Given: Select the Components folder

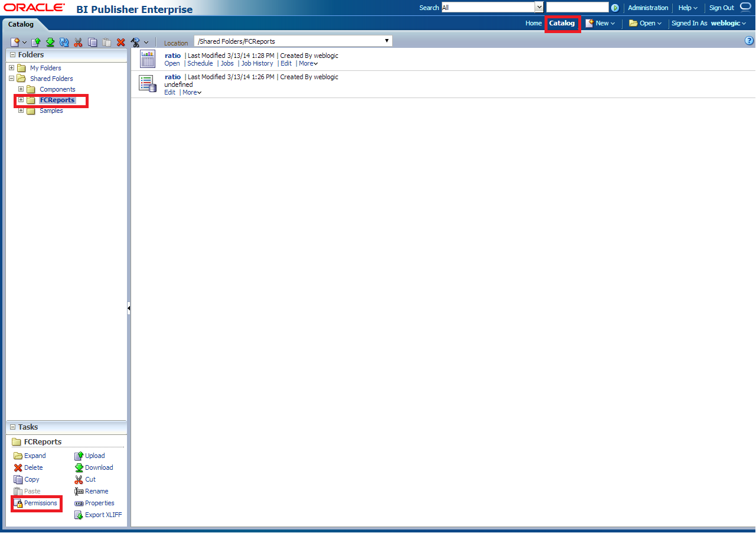Looking at the screenshot, I should point(57,89).
